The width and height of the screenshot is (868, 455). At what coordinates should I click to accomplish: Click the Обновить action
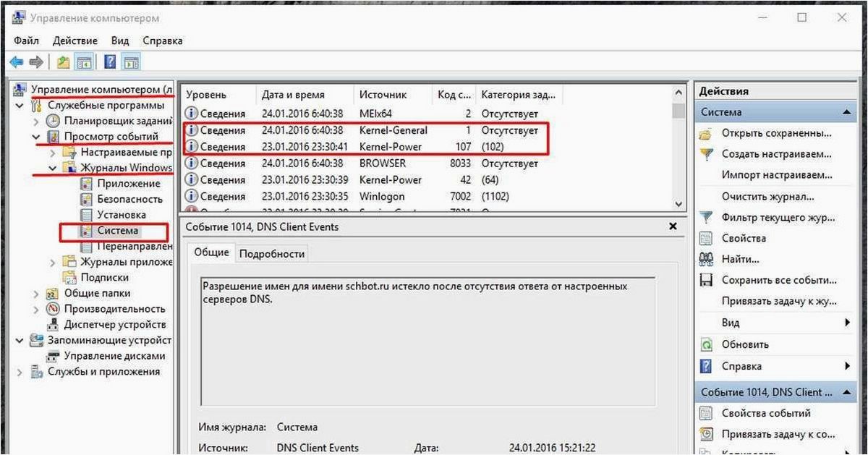coord(745,344)
